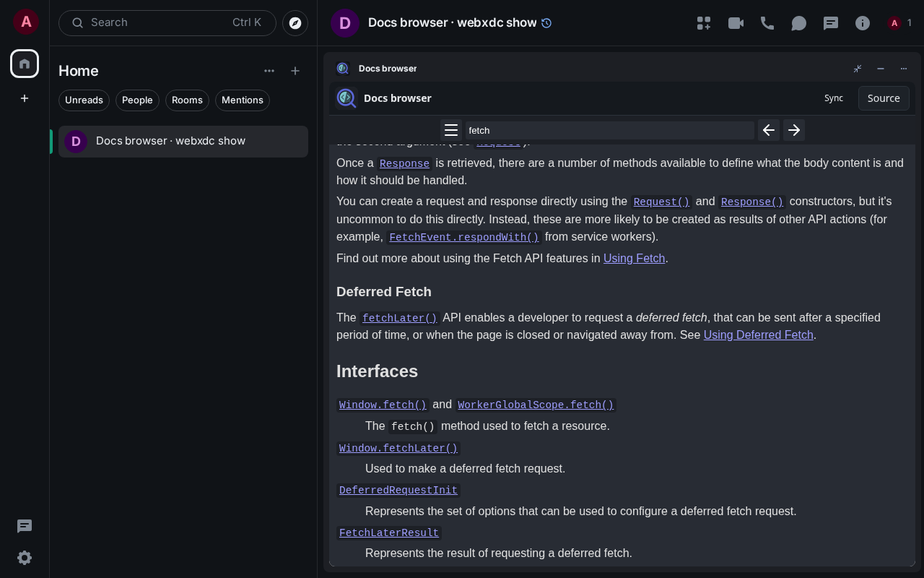Open the Home options ellipsis menu
This screenshot has height=578, width=924.
click(269, 71)
